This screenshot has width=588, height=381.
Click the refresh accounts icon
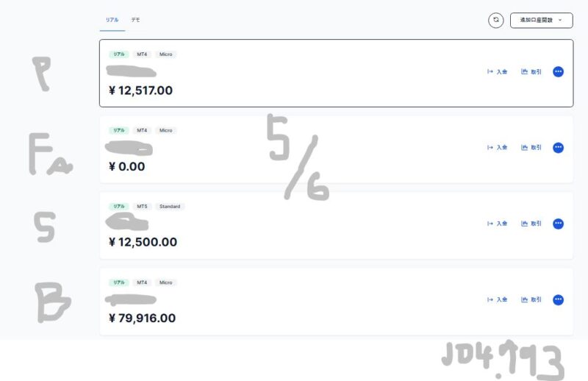click(496, 21)
